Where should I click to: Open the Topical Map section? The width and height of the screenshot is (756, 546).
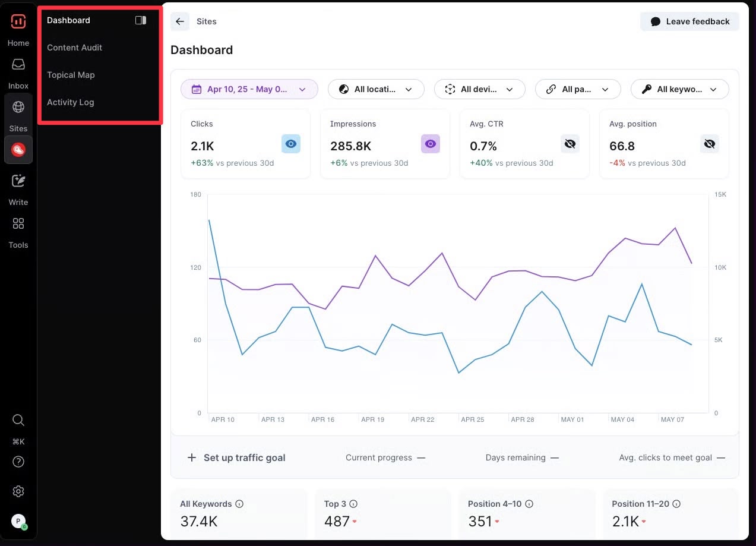click(x=71, y=75)
